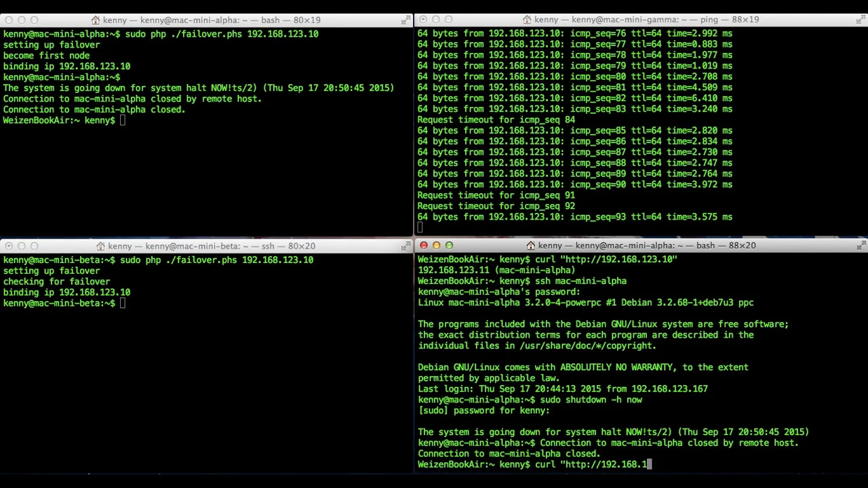This screenshot has height=488, width=868.
Task: Close the bash 88×20 window with red button
Action: point(424,245)
